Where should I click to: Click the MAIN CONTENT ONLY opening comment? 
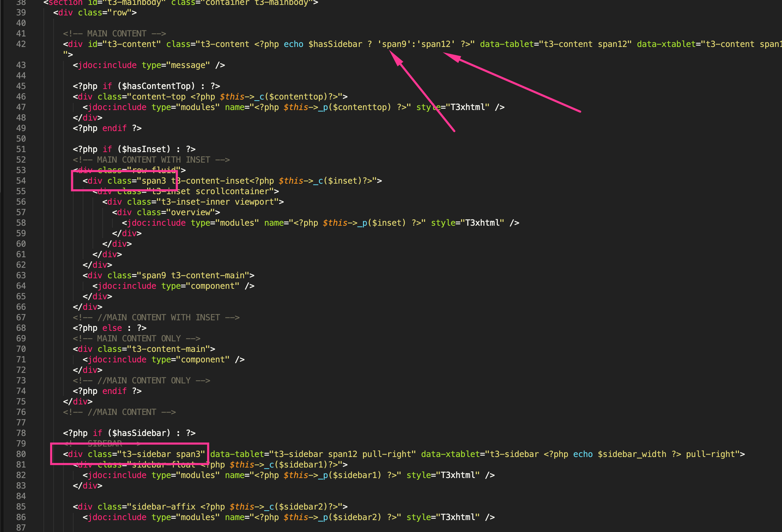(x=136, y=339)
